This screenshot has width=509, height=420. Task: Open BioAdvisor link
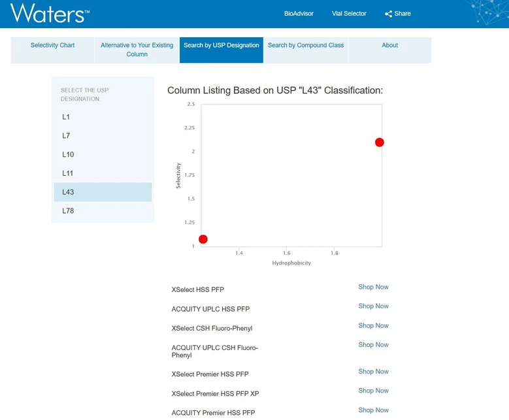(x=299, y=14)
